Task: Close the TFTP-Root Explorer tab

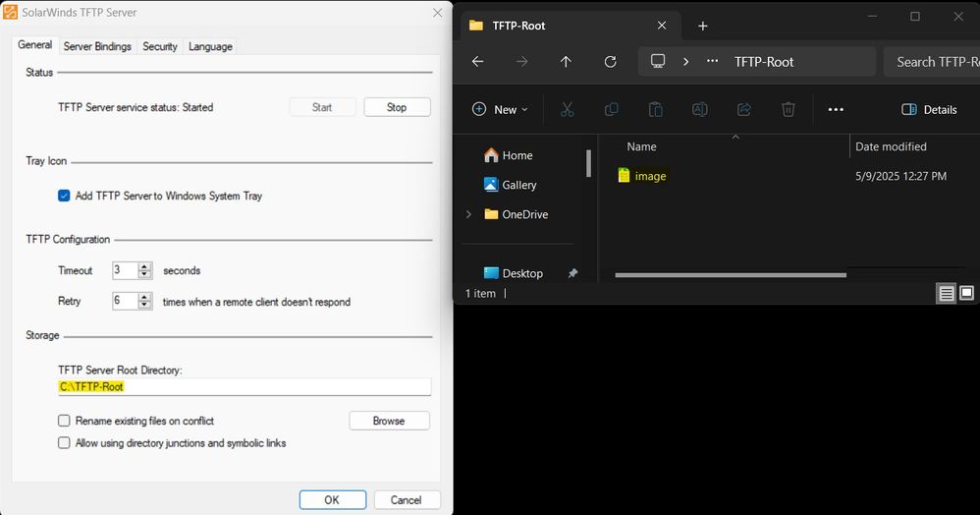Action: (x=662, y=25)
